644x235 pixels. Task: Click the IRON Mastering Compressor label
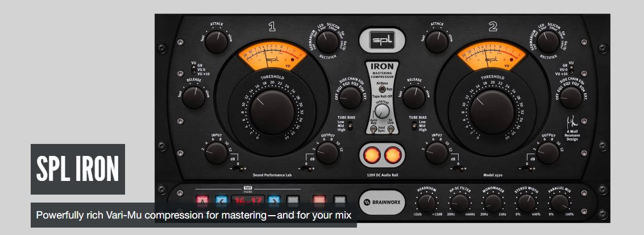(x=382, y=70)
